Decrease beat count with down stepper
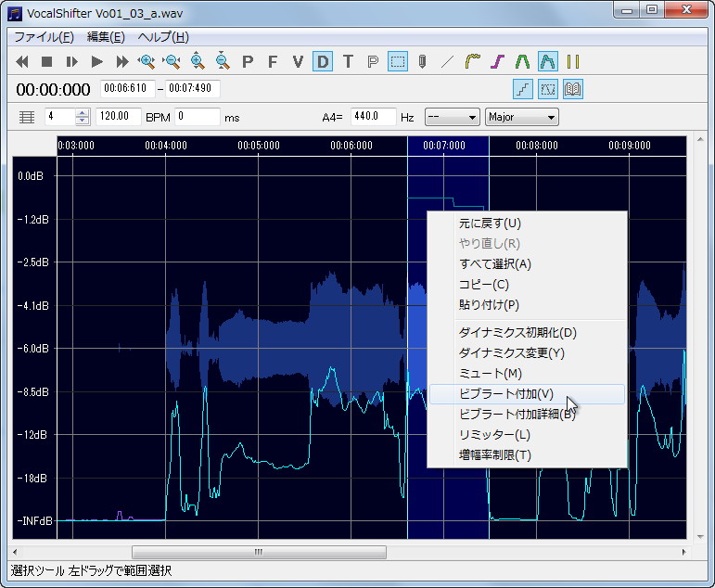Viewport: 715px width, 588px height. point(83,121)
